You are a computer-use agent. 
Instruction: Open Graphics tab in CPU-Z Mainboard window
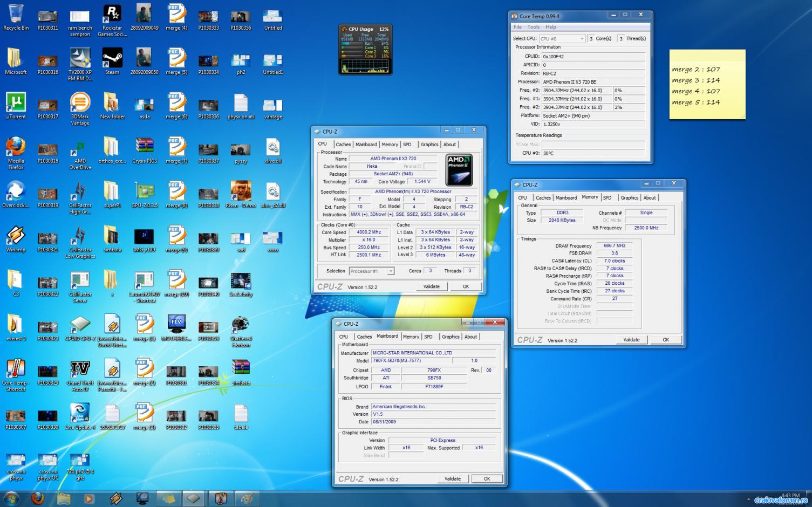click(x=451, y=337)
